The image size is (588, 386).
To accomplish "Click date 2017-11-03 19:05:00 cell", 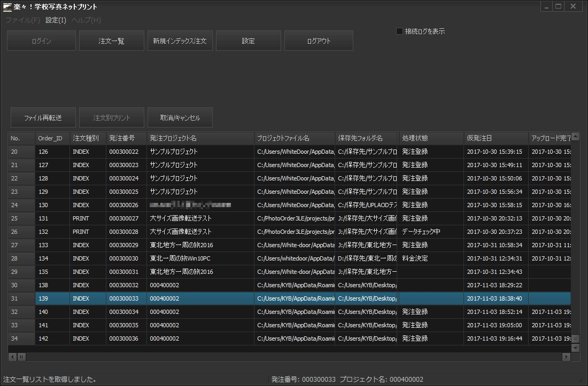I will click(496, 325).
